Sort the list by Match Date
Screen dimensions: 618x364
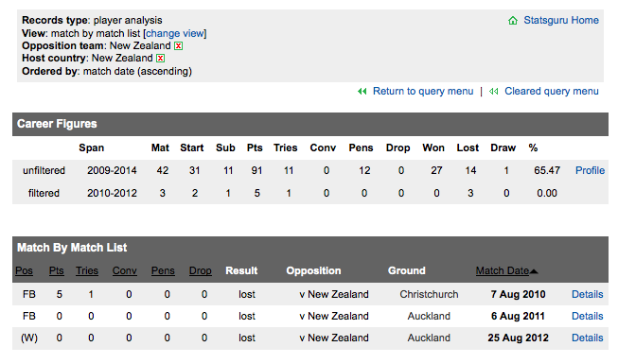[x=503, y=271]
